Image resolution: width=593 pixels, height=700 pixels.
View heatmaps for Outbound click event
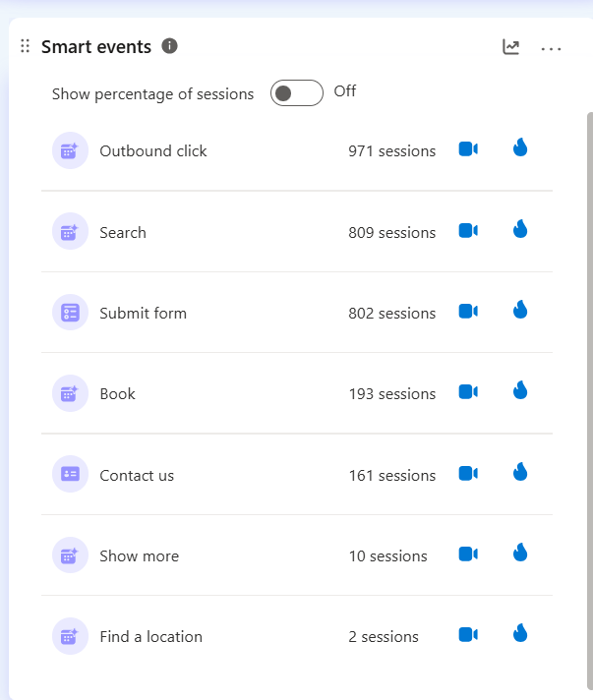click(x=520, y=148)
